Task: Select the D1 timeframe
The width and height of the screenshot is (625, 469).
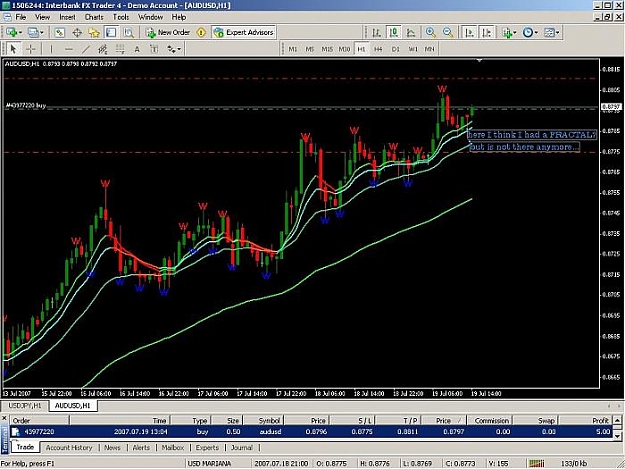Action: (x=395, y=49)
